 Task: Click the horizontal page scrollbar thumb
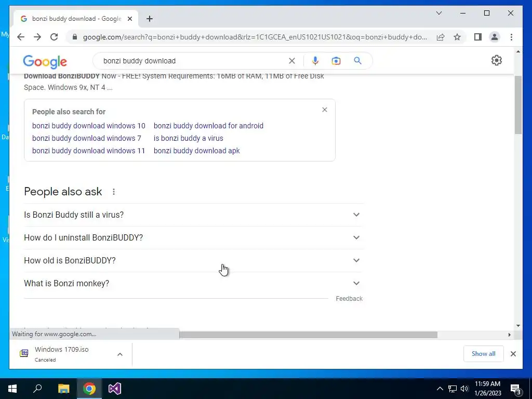click(308, 335)
